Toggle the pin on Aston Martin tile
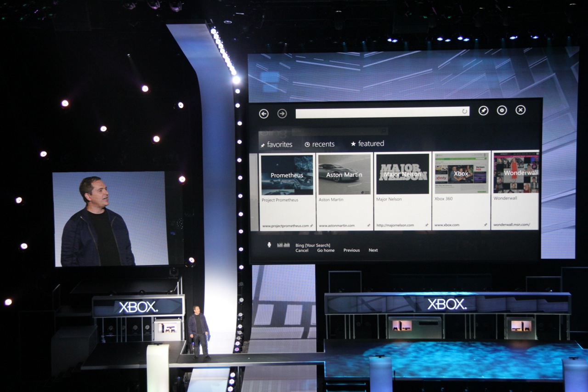The image size is (588, 392). [x=368, y=226]
